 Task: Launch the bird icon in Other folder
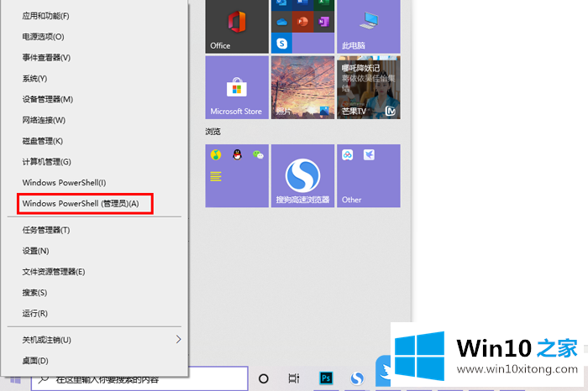[x=369, y=154]
